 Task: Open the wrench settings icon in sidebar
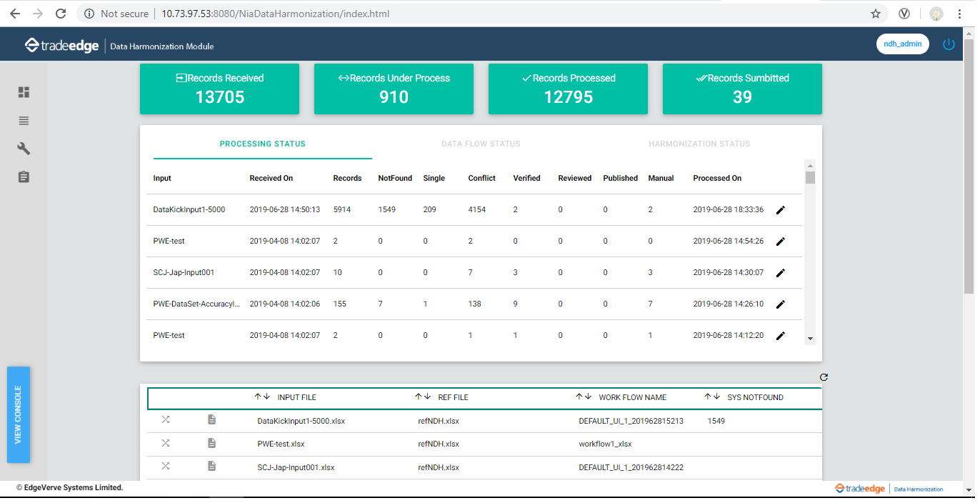(x=24, y=149)
